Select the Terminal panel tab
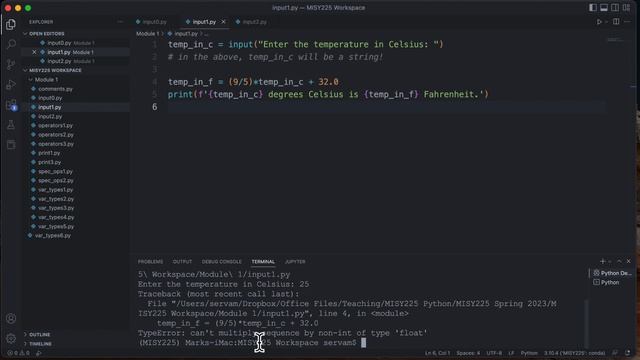 tap(263, 262)
